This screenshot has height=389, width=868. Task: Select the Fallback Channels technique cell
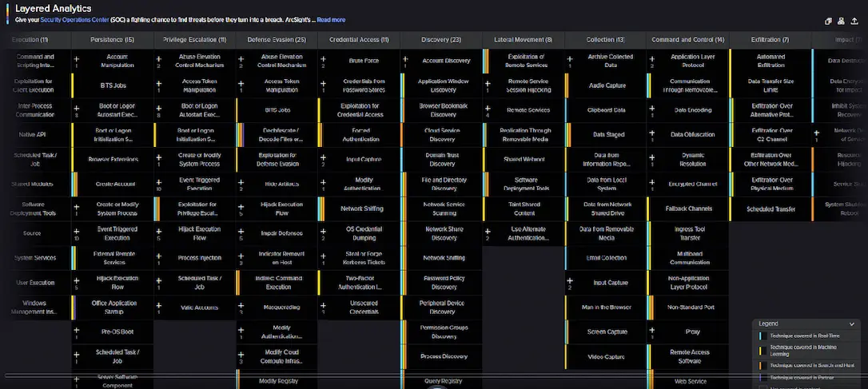(x=689, y=208)
